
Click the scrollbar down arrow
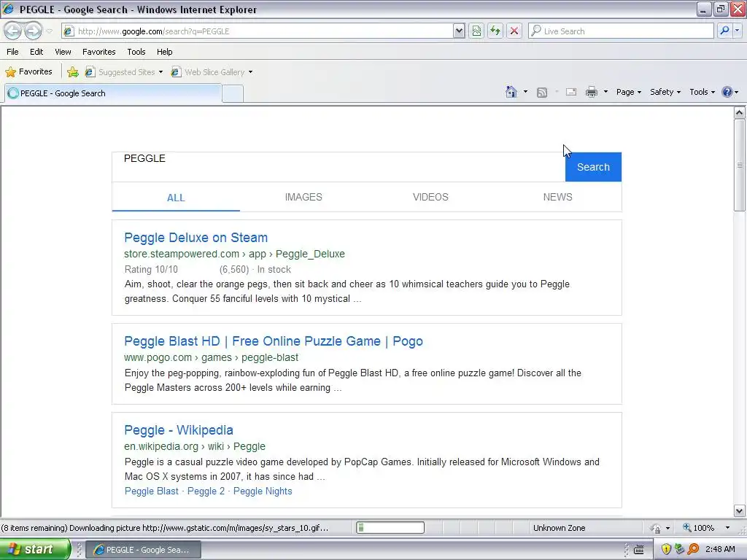[740, 511]
